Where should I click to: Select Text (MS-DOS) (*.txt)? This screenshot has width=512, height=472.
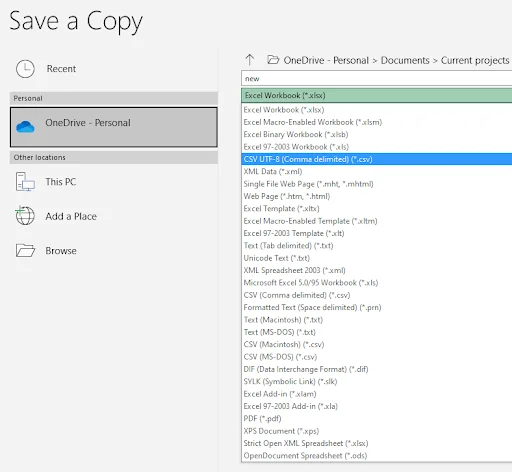click(377, 332)
